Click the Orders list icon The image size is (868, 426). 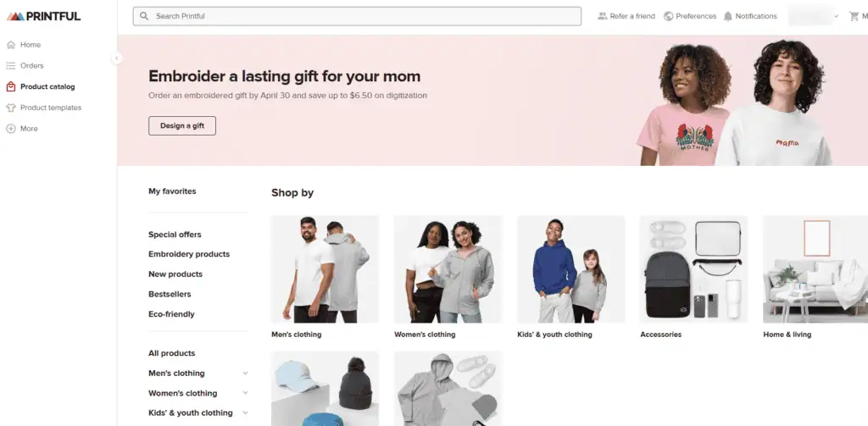pos(11,65)
